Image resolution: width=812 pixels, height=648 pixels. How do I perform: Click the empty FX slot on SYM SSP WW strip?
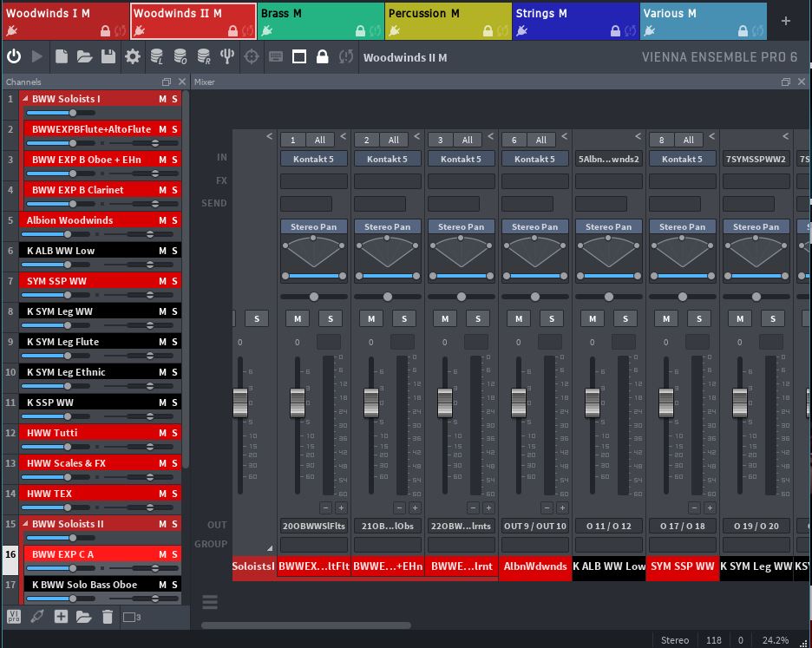point(683,180)
